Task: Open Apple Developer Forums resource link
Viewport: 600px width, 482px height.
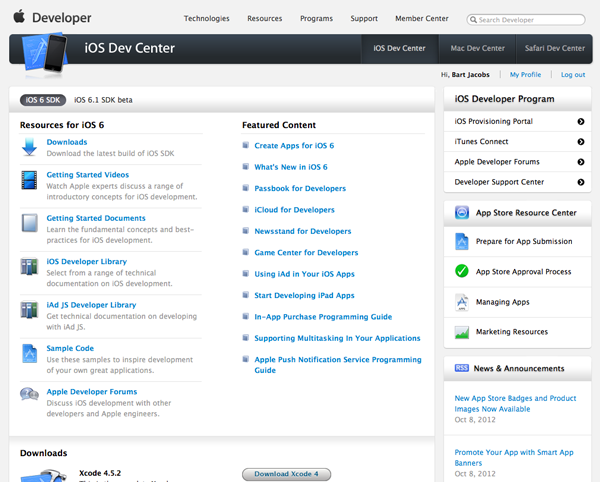Action: [92, 392]
